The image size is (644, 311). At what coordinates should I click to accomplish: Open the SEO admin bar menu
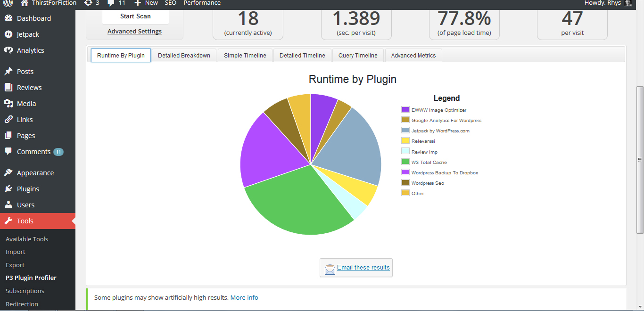171,3
